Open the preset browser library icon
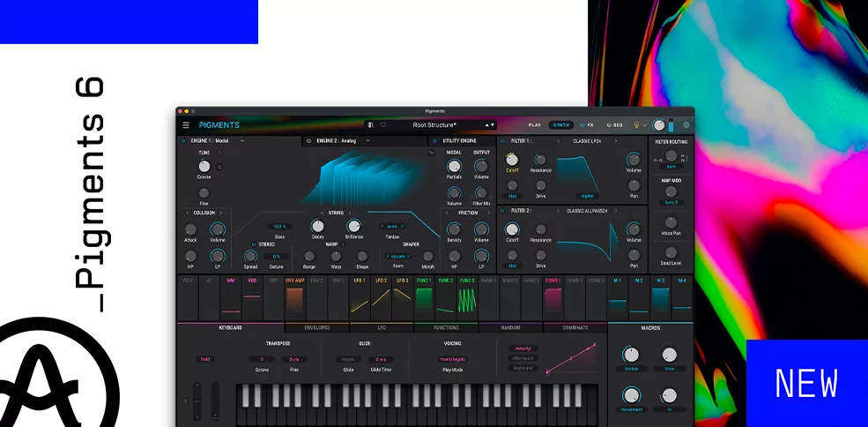The height and width of the screenshot is (427, 868). pos(370,125)
